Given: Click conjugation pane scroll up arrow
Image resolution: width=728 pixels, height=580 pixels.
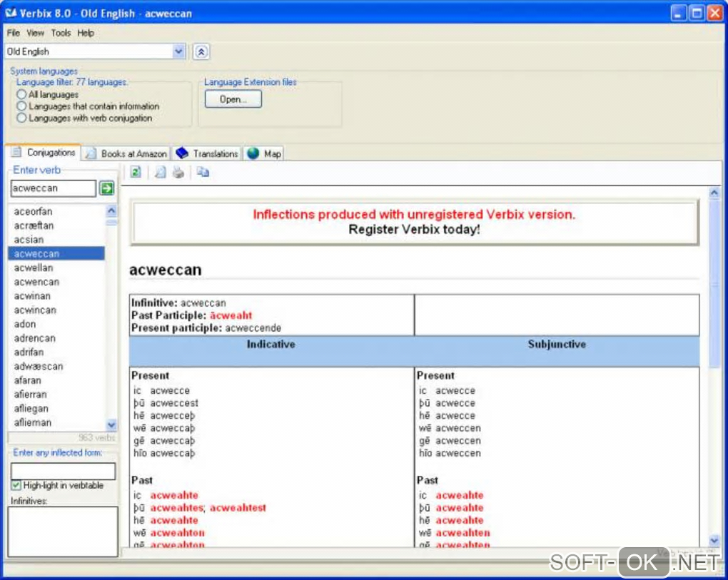Looking at the screenshot, I should coord(714,192).
